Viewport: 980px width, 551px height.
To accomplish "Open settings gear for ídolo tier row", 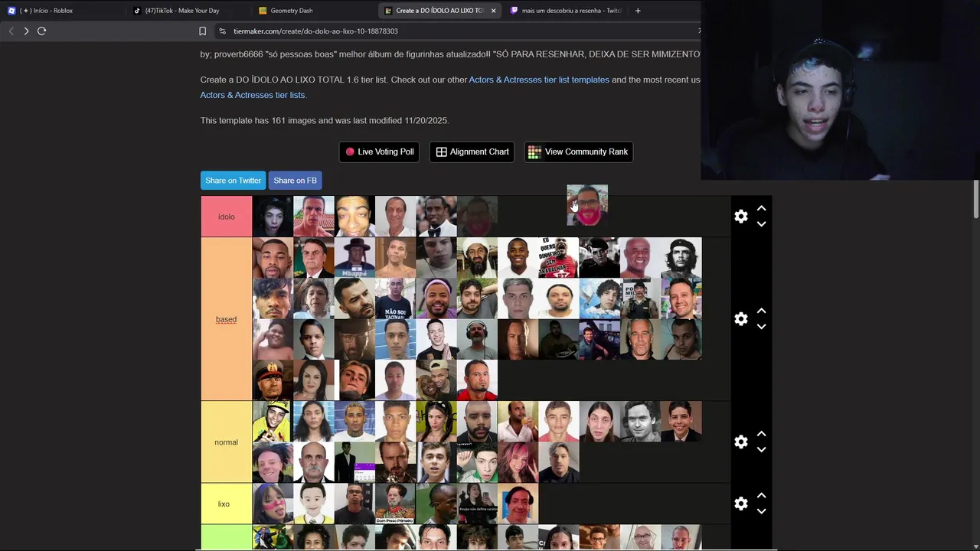I will [740, 217].
